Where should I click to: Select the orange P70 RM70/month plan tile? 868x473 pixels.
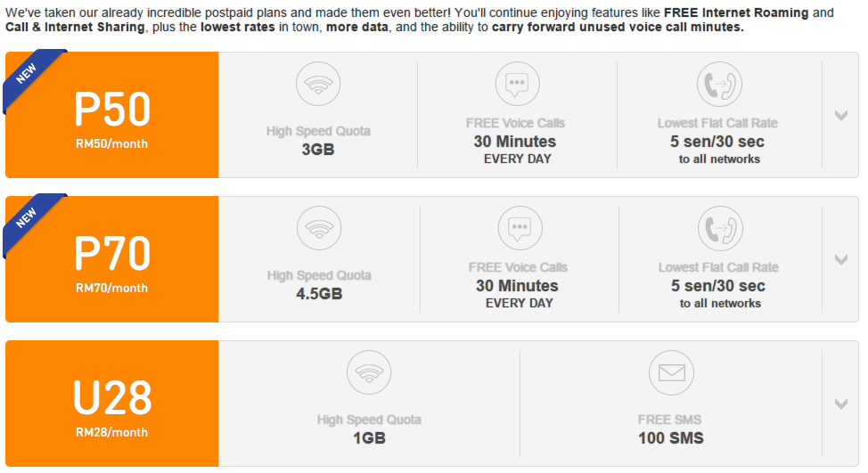[111, 259]
